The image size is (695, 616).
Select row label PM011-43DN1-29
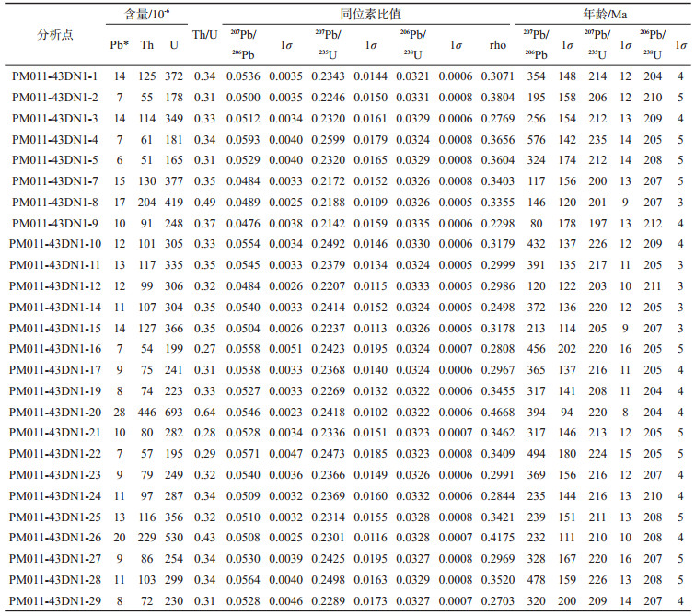coord(55,601)
